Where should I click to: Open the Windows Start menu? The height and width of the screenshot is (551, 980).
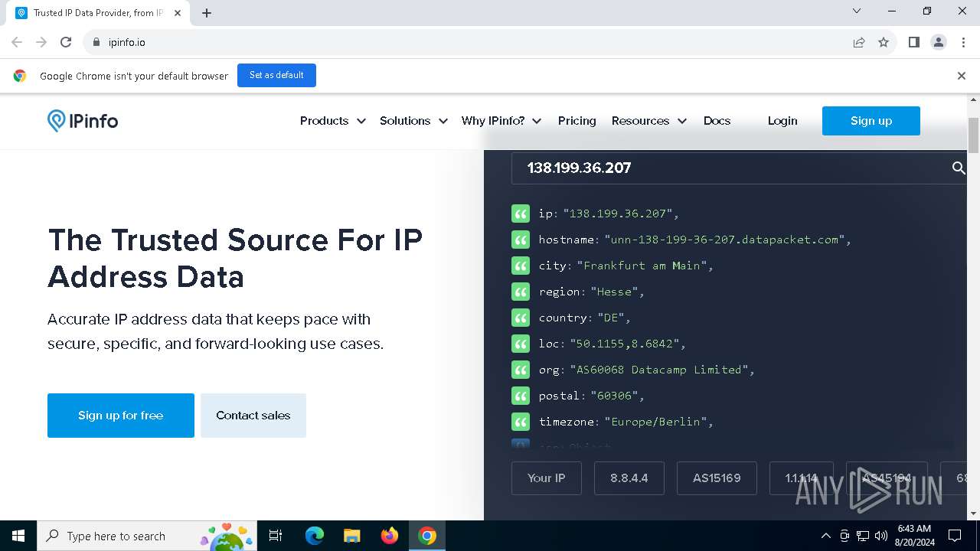(18, 536)
